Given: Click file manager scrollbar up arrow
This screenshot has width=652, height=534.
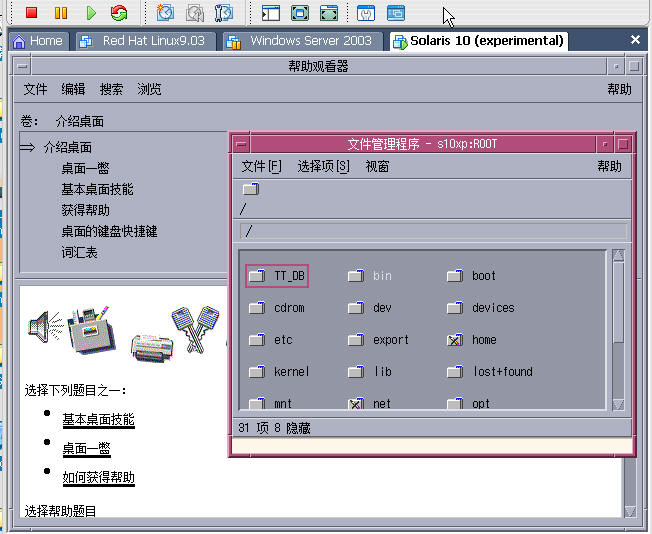Looking at the screenshot, I should (x=618, y=255).
